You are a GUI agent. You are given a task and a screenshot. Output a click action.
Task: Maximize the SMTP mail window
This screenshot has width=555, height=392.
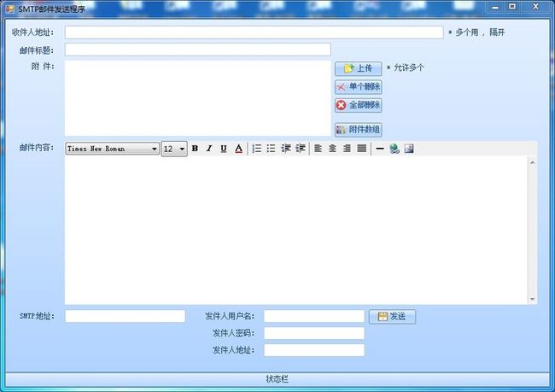512,7
